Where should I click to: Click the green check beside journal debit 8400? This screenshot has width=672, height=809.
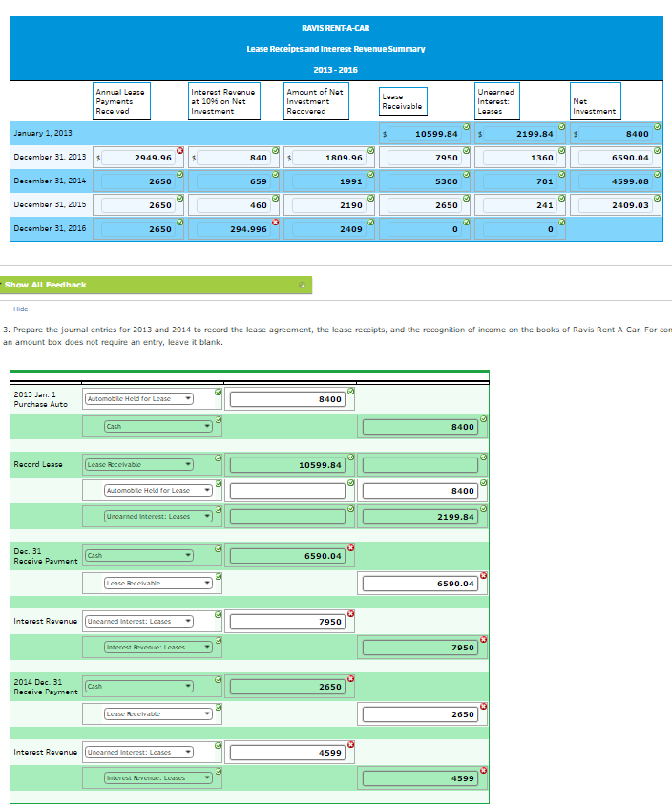(x=350, y=392)
